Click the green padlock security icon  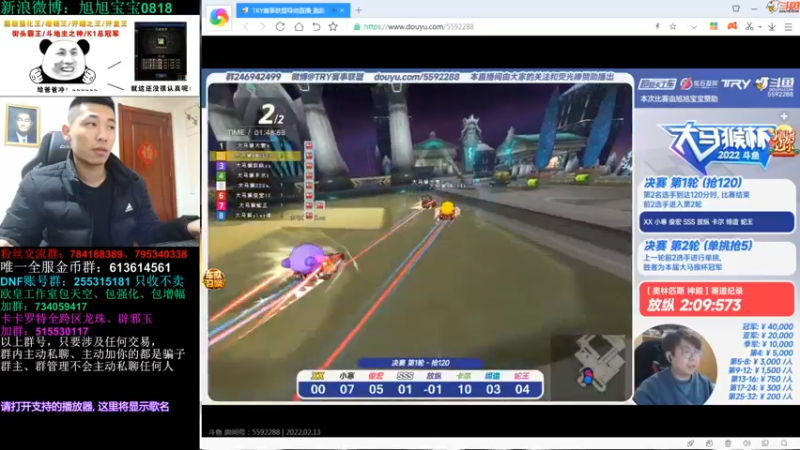(x=357, y=27)
